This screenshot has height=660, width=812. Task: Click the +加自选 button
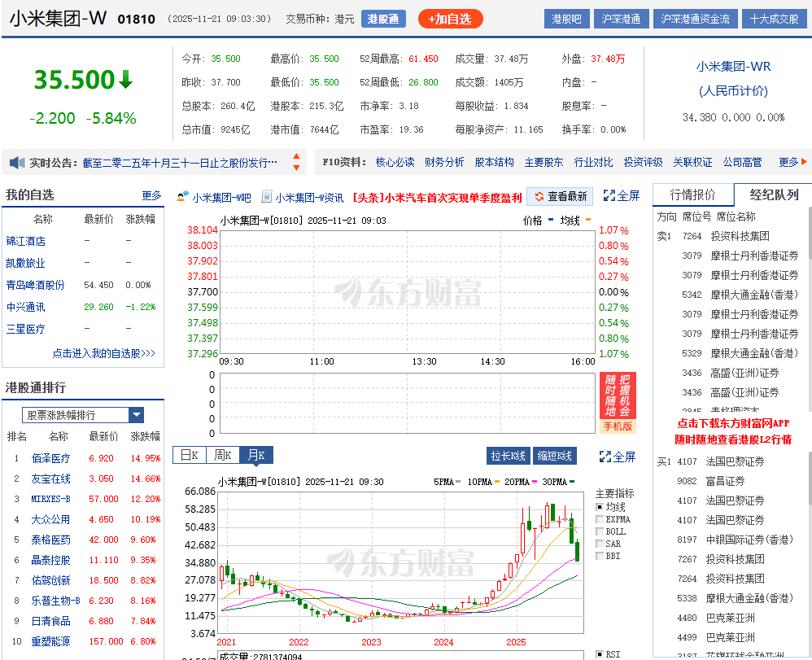coord(450,20)
